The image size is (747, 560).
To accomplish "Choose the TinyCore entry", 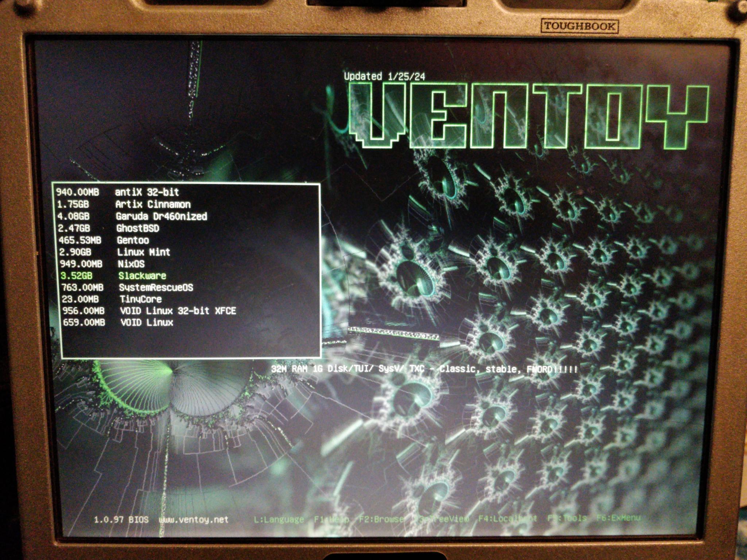I will pos(190,299).
